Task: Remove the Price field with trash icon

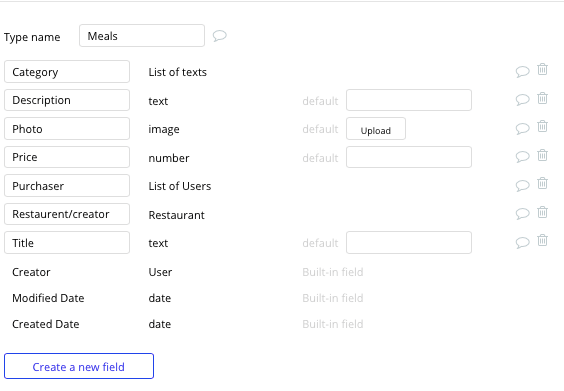Action: (x=542, y=155)
